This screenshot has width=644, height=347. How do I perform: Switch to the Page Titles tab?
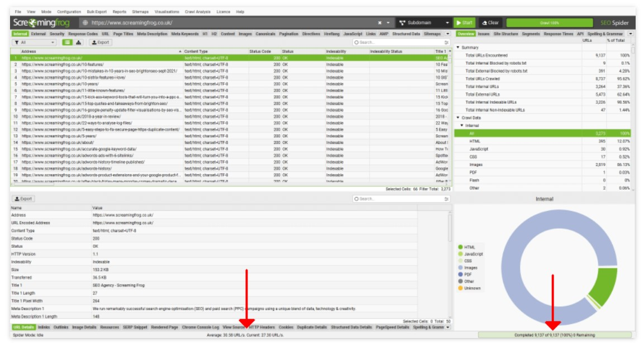[x=123, y=33]
